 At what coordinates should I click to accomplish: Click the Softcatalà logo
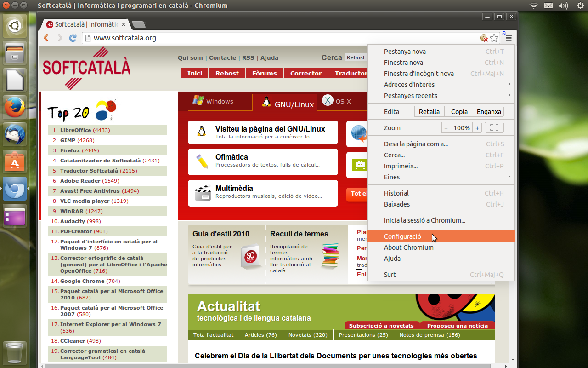(86, 68)
